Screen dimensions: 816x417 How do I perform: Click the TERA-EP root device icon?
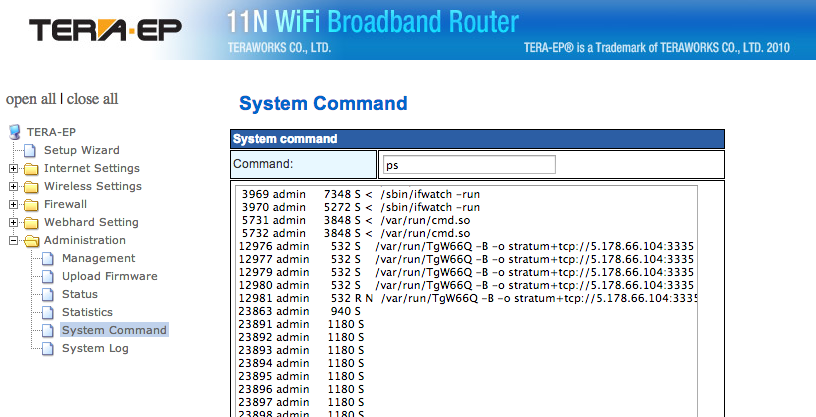(15, 132)
